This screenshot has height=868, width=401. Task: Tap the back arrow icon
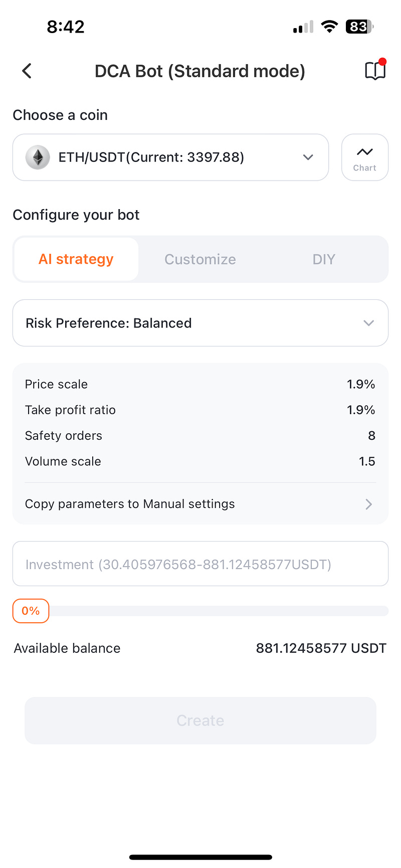27,71
